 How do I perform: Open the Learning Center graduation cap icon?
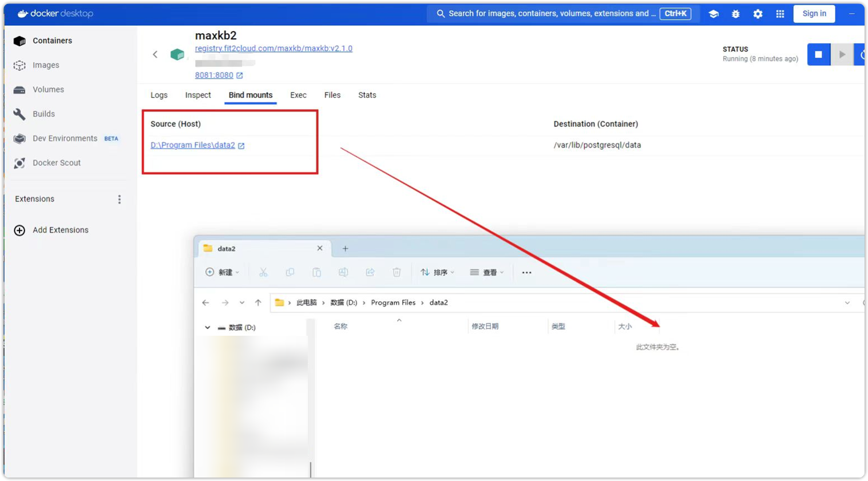[714, 14]
